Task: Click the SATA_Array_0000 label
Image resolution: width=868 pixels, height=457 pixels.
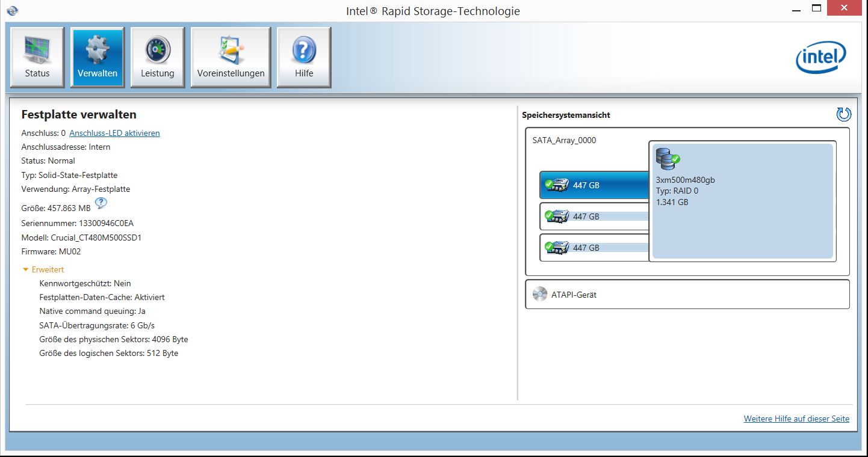Action: click(x=564, y=140)
